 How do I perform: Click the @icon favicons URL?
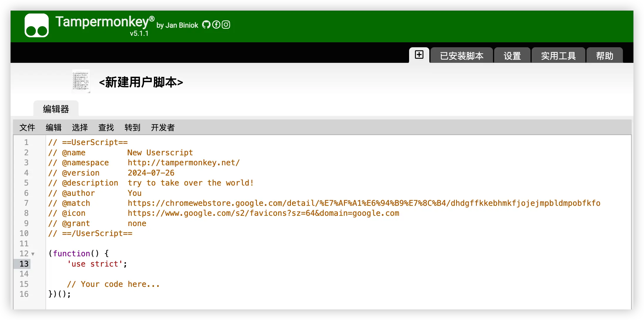pos(263,213)
